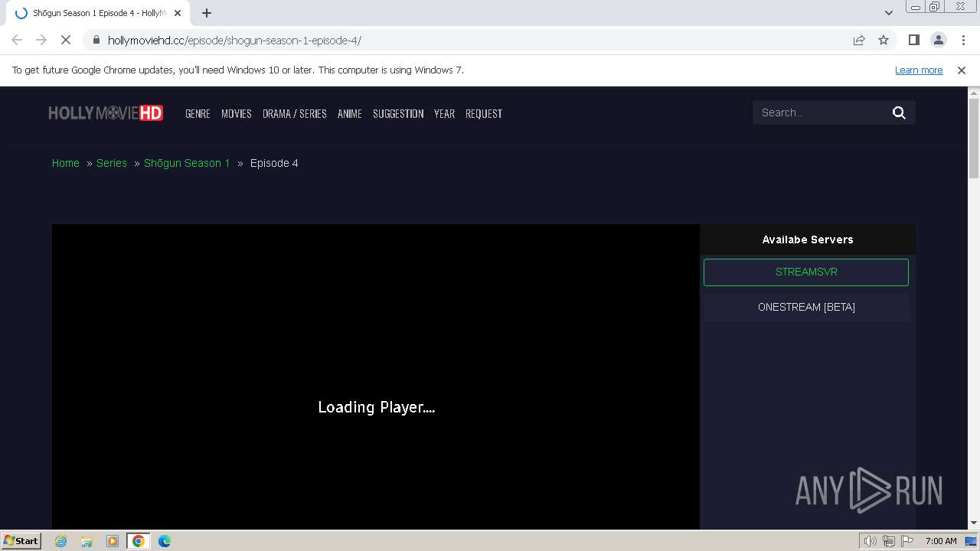Go forward in browser history
Screen dimensions: 980x551
click(41, 40)
